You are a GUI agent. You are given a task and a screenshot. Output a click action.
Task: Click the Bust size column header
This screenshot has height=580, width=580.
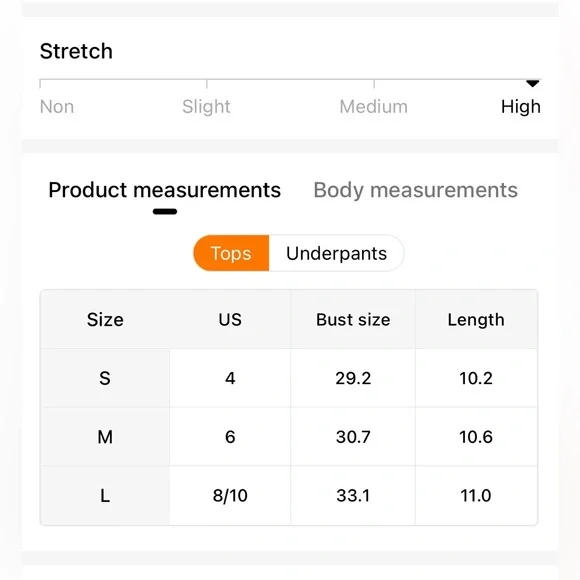[353, 320]
